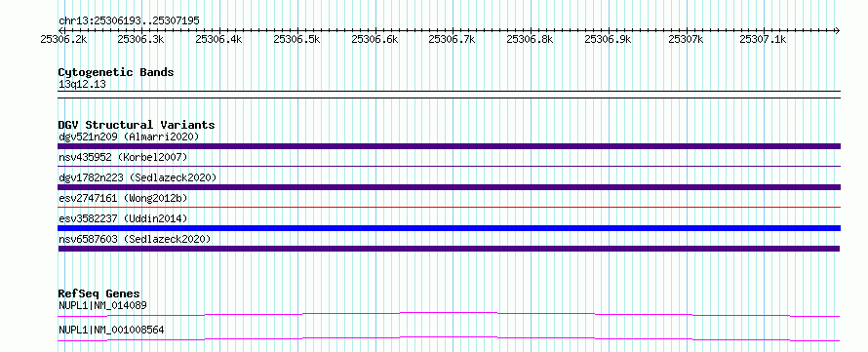
Task: Select the NUPL1|NM_014089 transcript label
Action: click(102, 305)
